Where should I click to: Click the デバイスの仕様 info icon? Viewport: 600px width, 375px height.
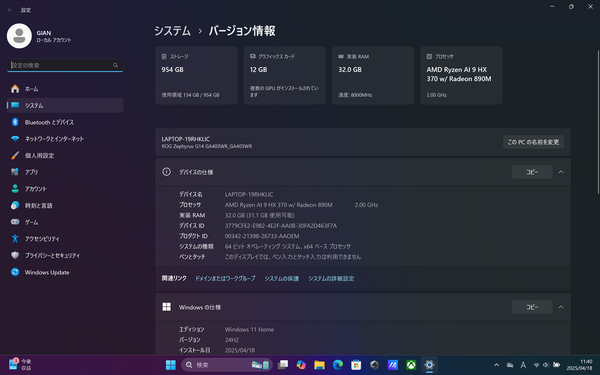coord(166,172)
